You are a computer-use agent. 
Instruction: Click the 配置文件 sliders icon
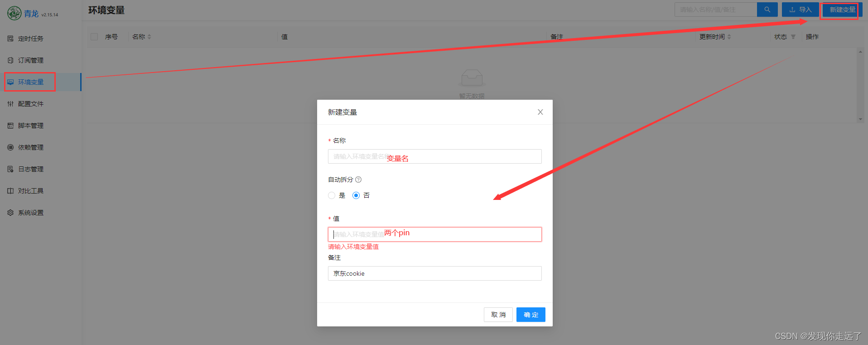click(x=10, y=104)
